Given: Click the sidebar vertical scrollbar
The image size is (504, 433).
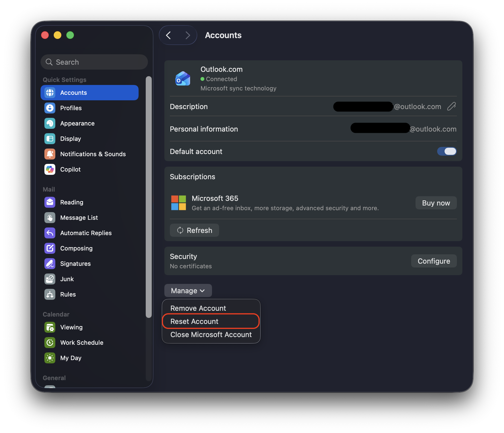Looking at the screenshot, I should click(x=149, y=197).
